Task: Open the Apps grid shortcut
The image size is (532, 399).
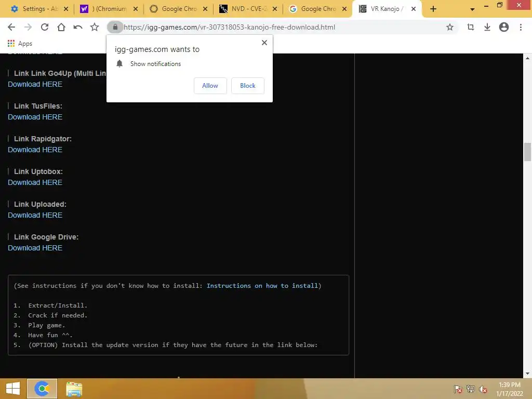Action: pyautogui.click(x=20, y=44)
